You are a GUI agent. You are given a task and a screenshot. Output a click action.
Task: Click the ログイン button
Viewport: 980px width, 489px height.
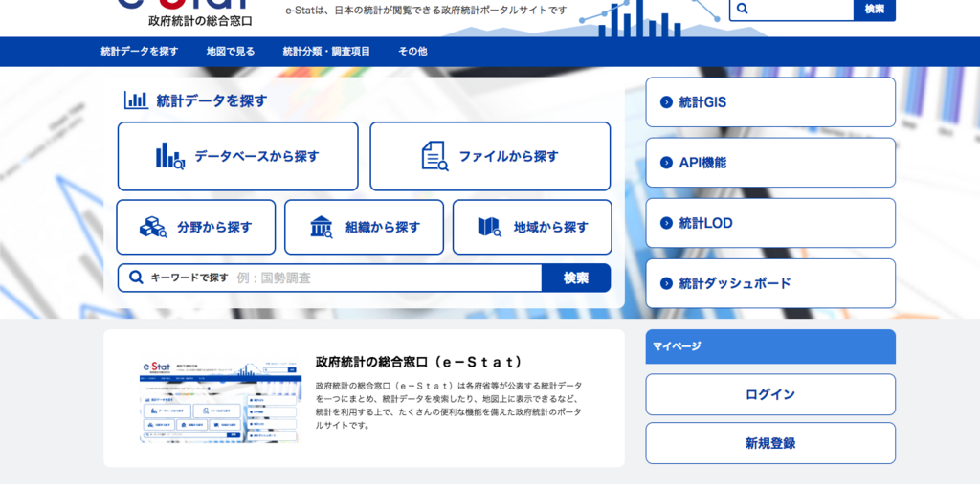770,394
